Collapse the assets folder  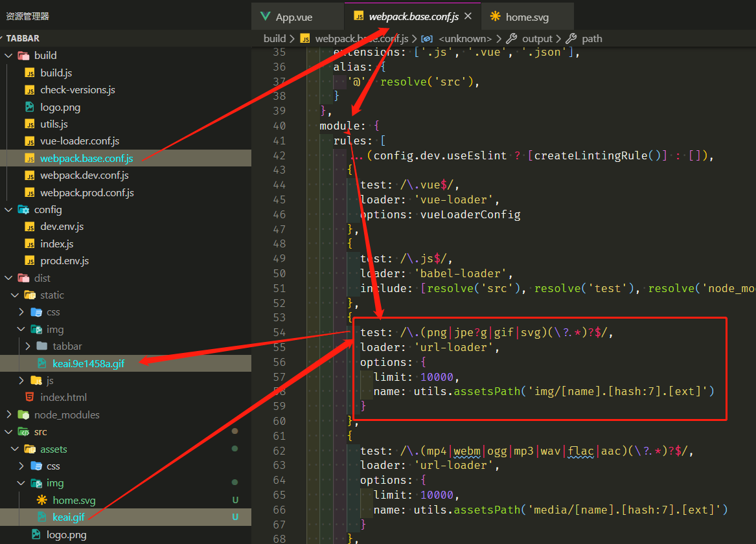(14, 449)
